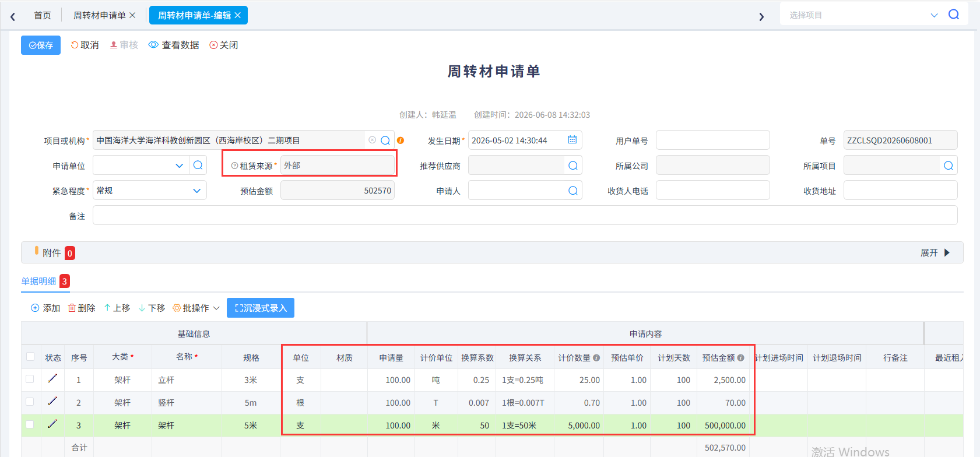980x457 pixels.
Task: Click the 取消 button
Action: tap(85, 45)
